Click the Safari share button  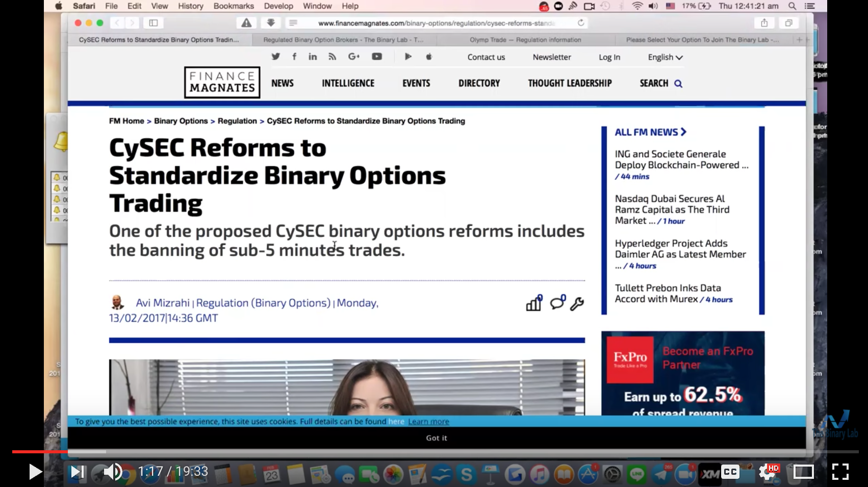[764, 22]
